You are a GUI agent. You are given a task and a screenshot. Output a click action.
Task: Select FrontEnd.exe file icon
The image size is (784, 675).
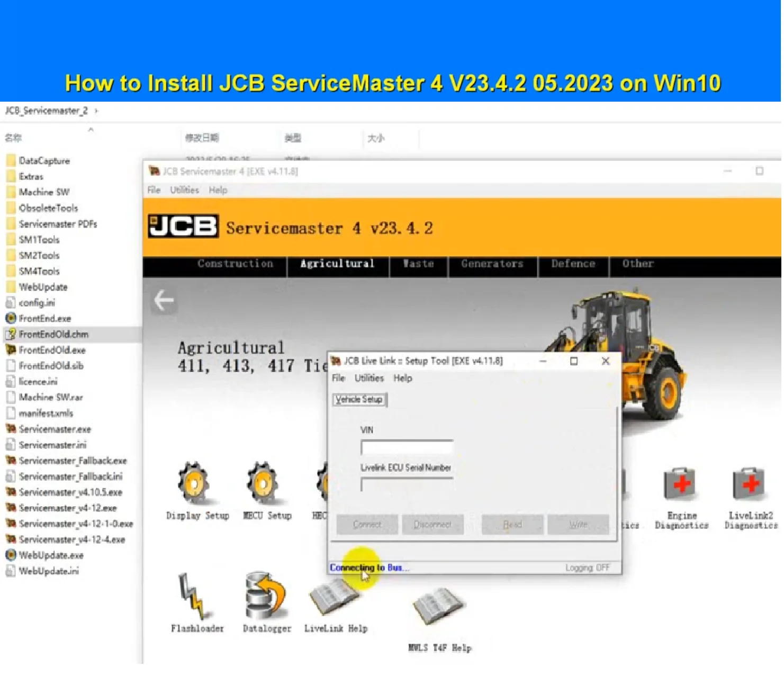pos(11,319)
